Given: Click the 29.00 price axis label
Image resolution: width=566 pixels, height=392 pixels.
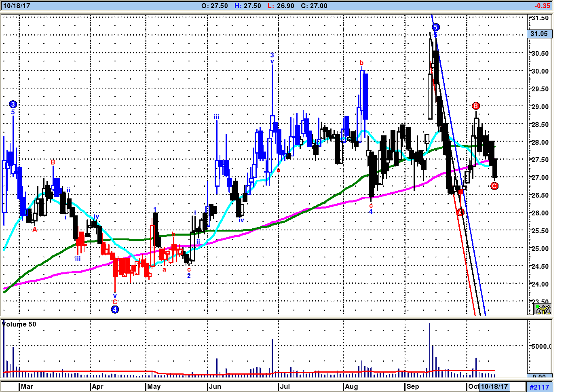Looking at the screenshot, I should [540, 107].
